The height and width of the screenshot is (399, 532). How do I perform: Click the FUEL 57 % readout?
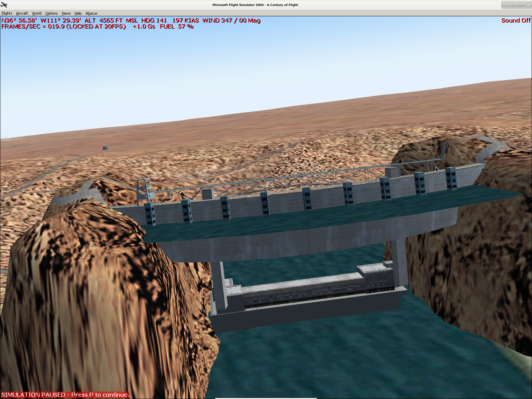[177, 27]
